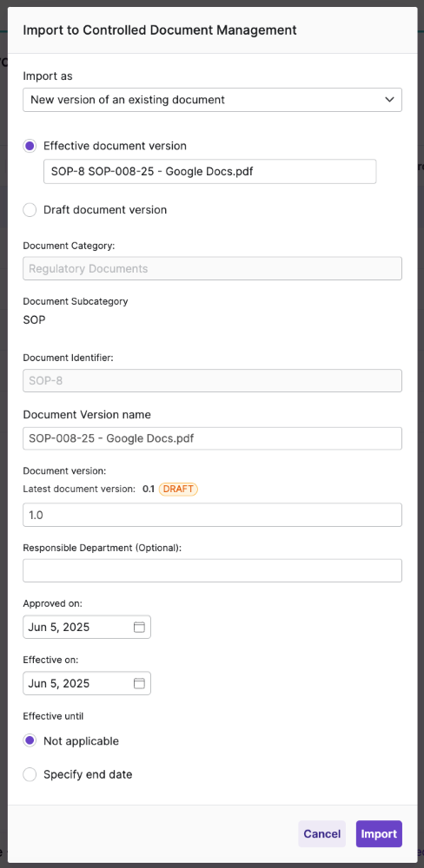Open the Effective on calendar icon
Screen dimensions: 424x868
(139, 683)
